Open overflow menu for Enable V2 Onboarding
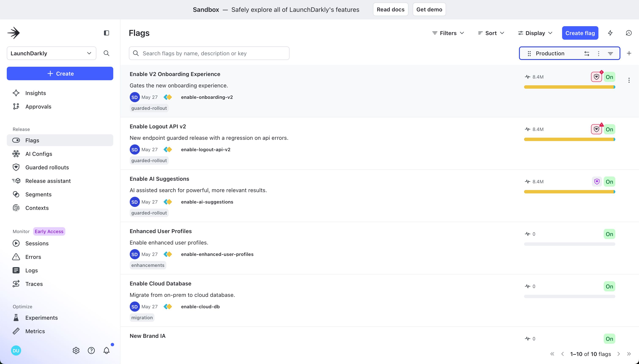 coord(629,80)
